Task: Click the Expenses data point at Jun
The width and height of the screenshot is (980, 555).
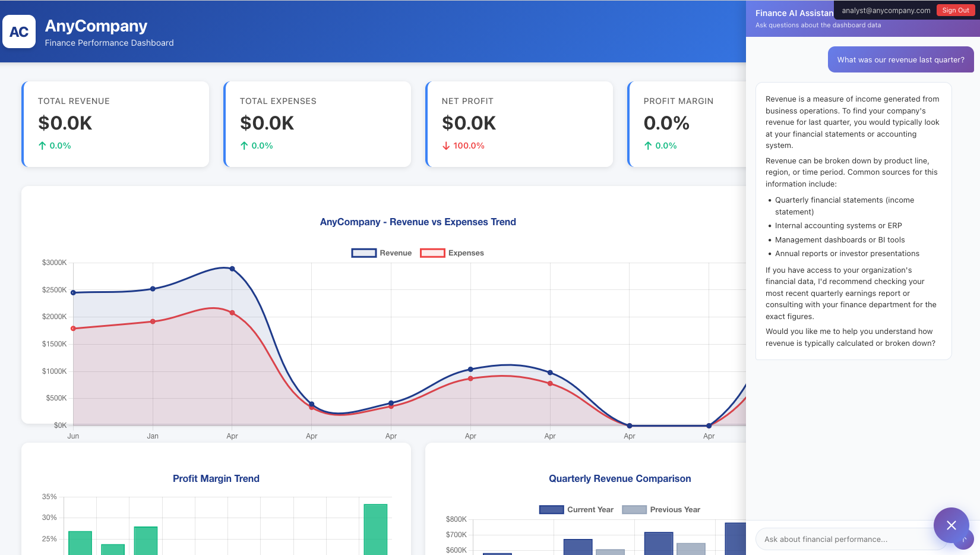Action: click(73, 329)
